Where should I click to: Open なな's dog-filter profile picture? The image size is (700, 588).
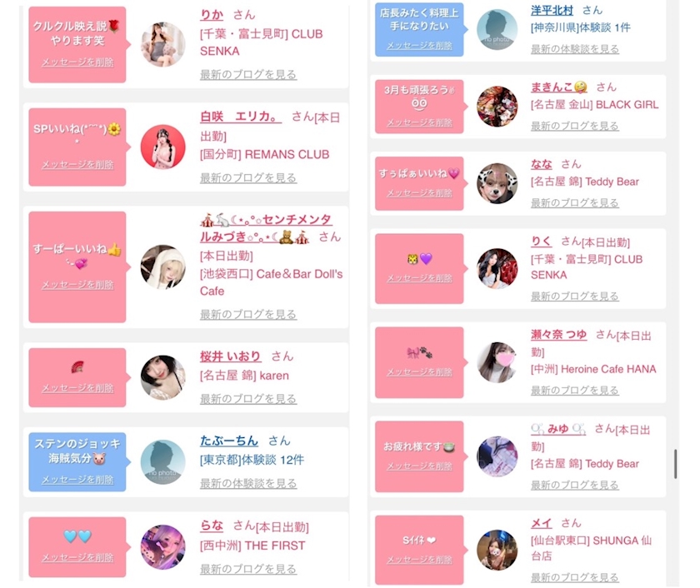[x=497, y=183]
